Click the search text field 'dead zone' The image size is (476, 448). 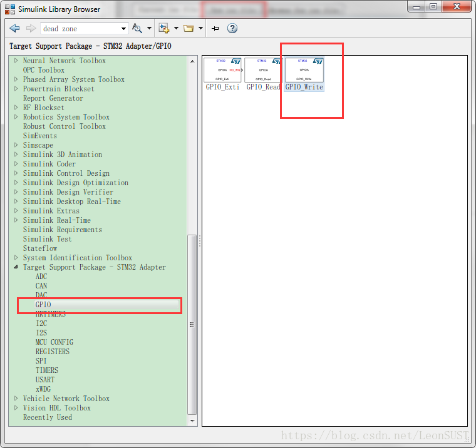click(80, 29)
